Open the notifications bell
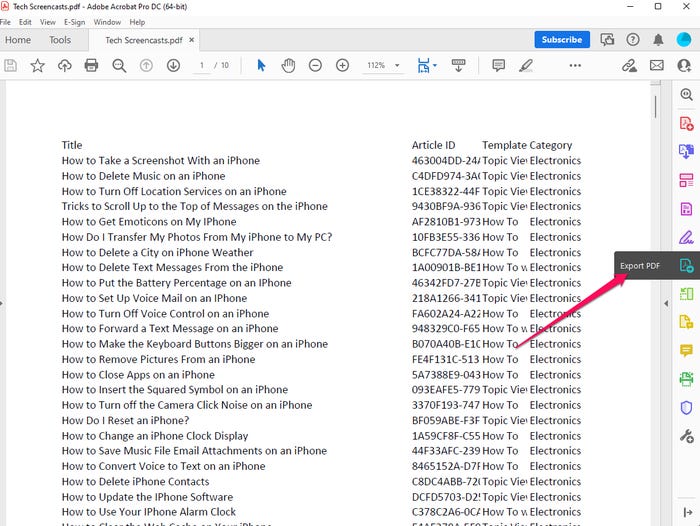This screenshot has width=700, height=526. 658,40
